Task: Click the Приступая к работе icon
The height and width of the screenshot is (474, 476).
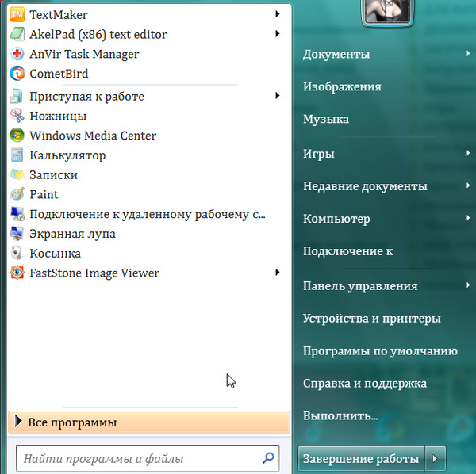Action: 17,97
